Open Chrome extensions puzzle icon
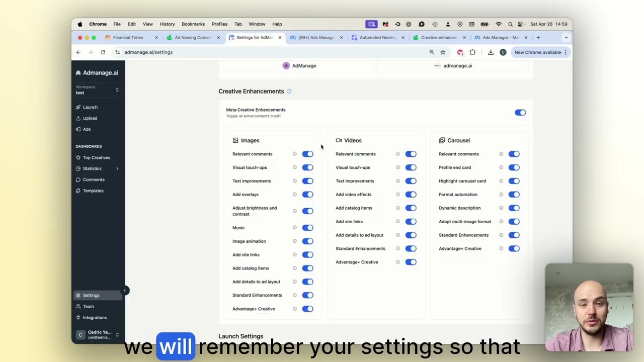Image resolution: width=644 pixels, height=362 pixels. [472, 52]
